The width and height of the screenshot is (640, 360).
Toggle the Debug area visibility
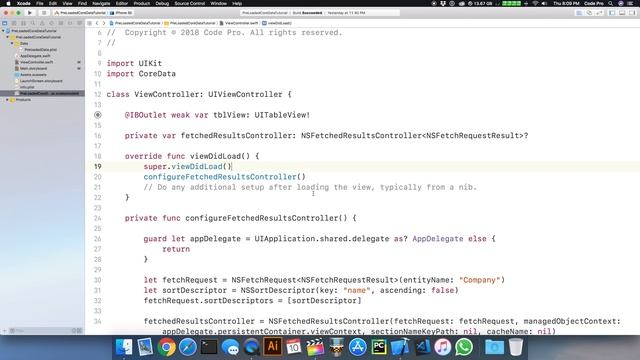coord(622,13)
